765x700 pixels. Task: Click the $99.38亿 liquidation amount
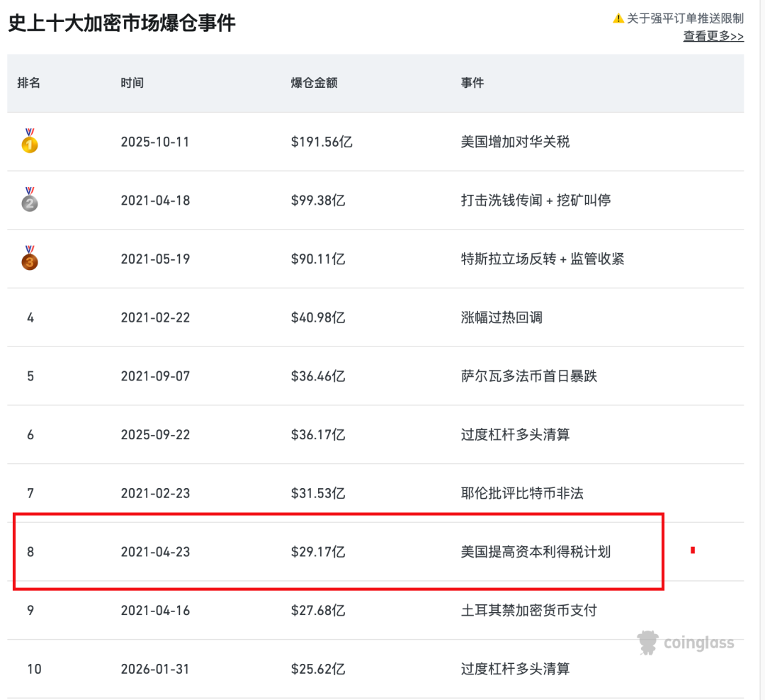pos(318,201)
